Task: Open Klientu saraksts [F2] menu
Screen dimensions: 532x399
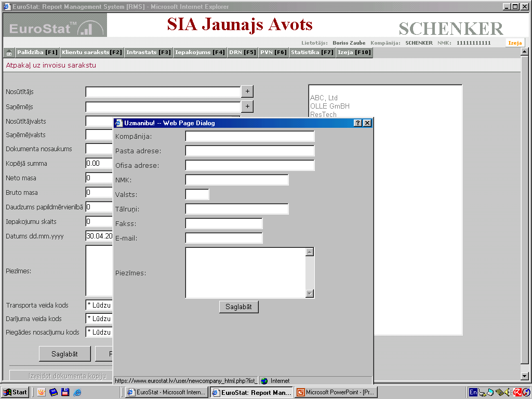Action: 91,52
